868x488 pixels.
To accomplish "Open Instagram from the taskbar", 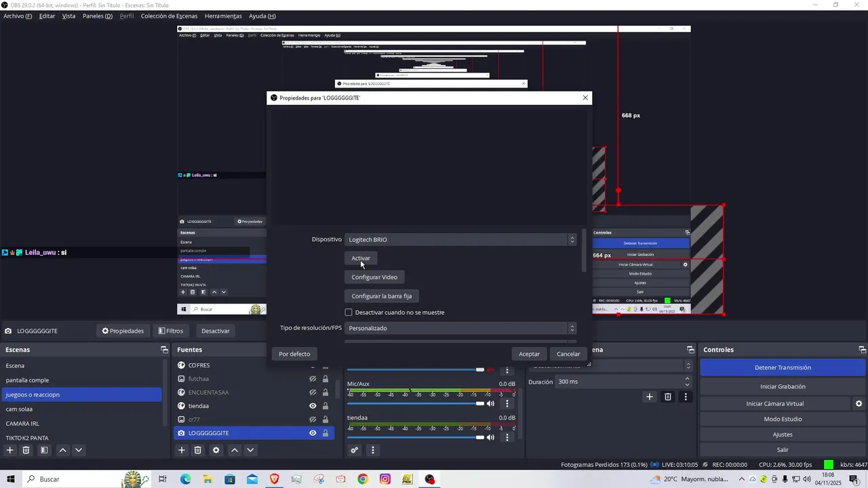I will [x=385, y=479].
